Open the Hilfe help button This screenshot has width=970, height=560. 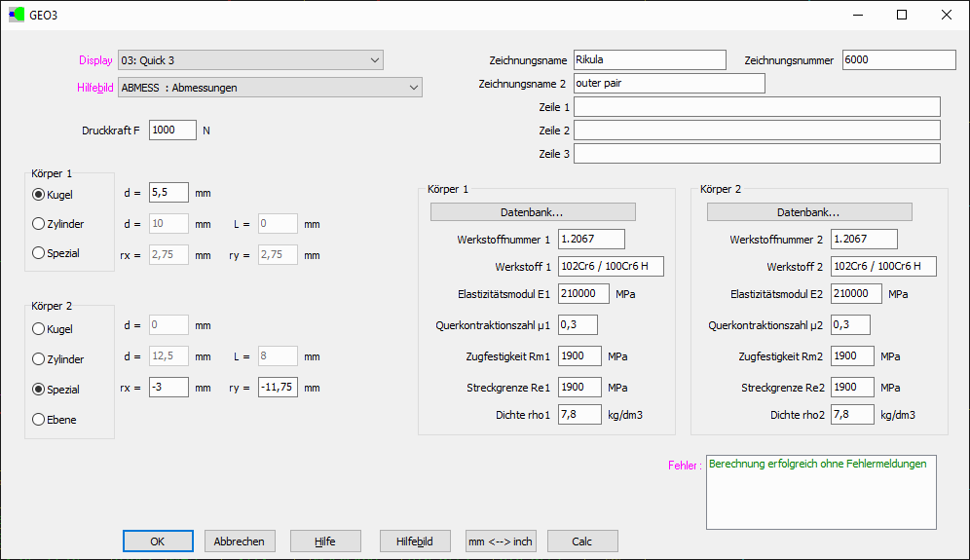[x=325, y=541]
